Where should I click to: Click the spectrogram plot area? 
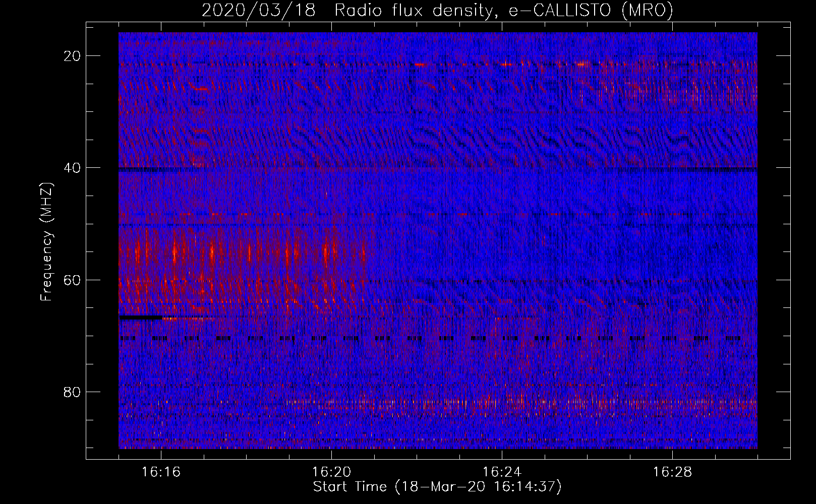[438, 240]
